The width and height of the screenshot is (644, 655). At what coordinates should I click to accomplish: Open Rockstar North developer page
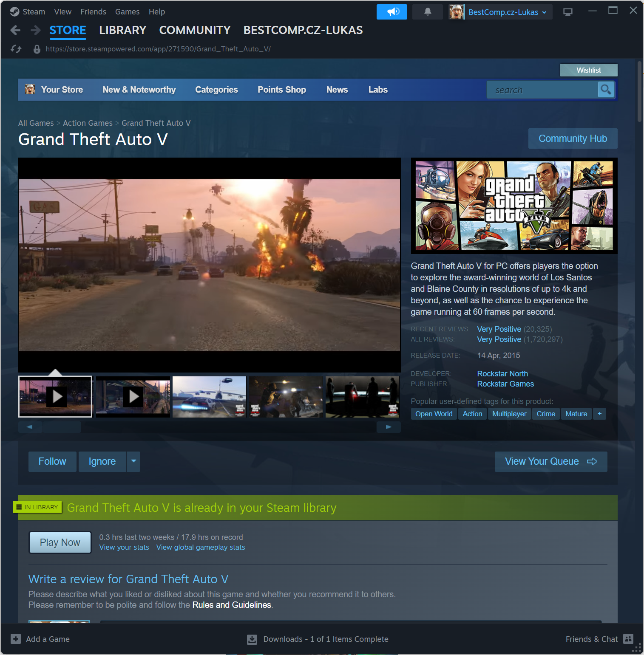502,374
